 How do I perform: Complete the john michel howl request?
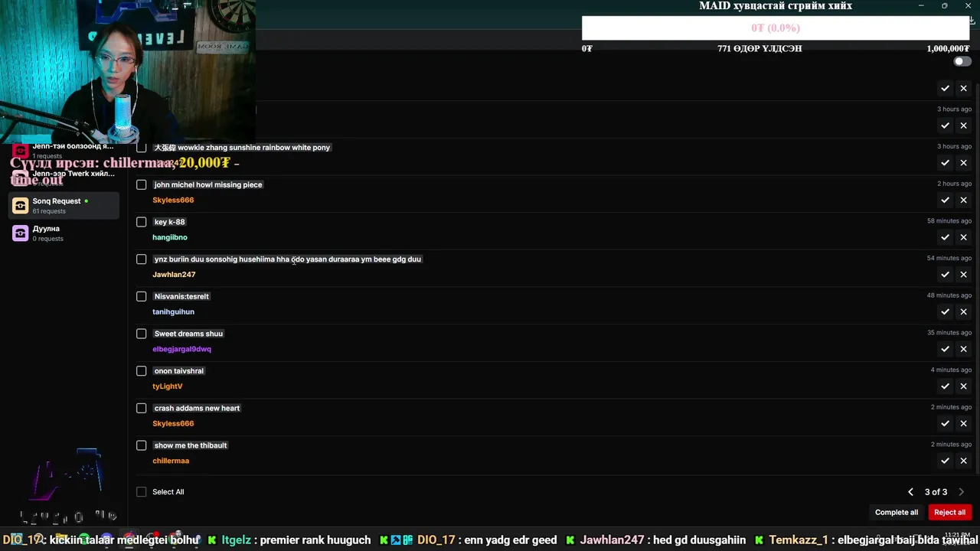(945, 200)
